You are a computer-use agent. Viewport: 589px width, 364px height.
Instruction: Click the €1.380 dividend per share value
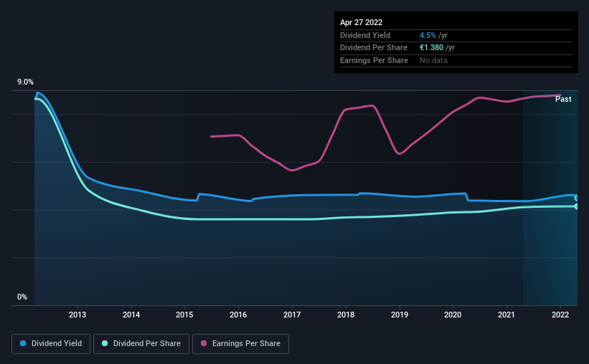(x=432, y=48)
